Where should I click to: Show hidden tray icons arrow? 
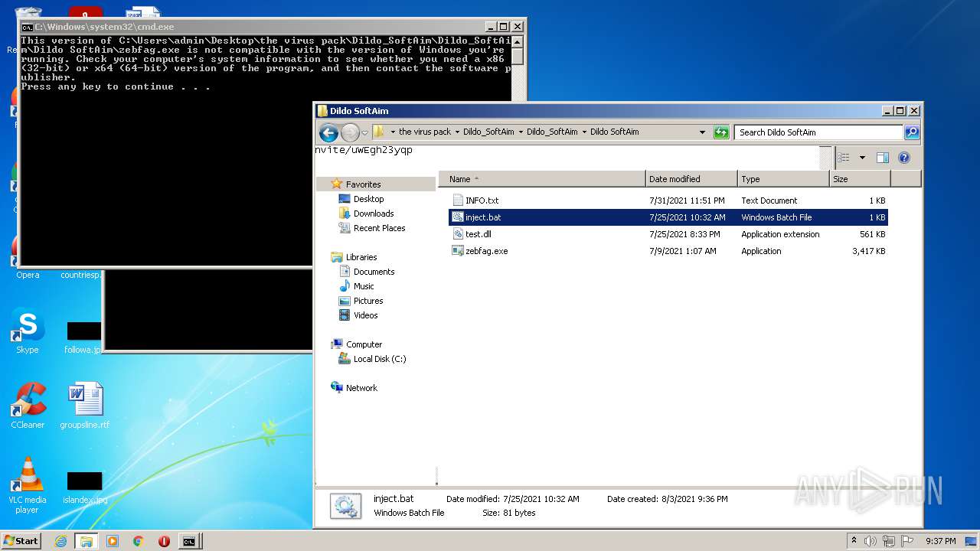point(854,540)
